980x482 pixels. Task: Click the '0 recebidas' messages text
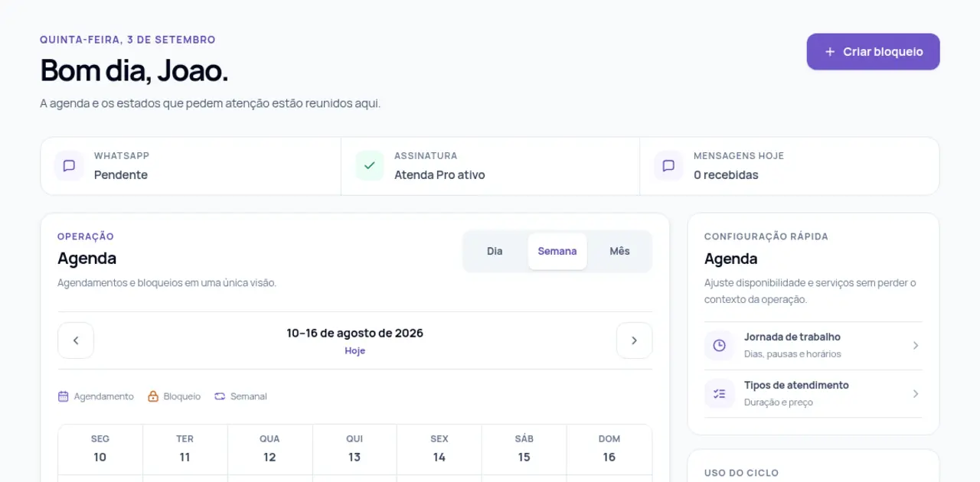click(x=726, y=174)
